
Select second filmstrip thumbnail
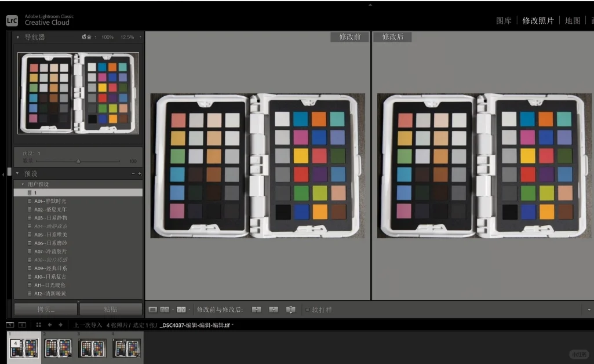(x=58, y=348)
